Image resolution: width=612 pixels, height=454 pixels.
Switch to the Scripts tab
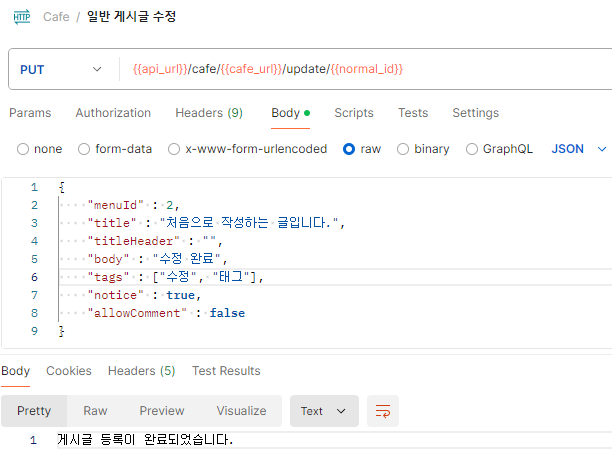(354, 113)
